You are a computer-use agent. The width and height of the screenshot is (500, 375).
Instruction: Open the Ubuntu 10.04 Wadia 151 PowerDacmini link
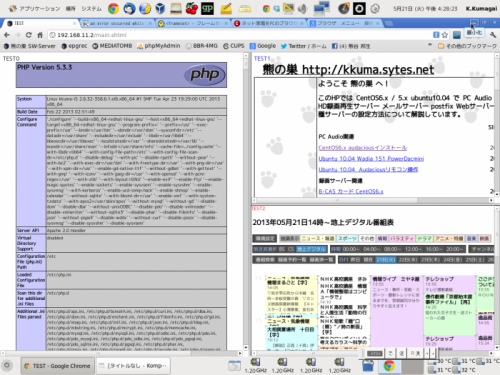tap(371, 159)
